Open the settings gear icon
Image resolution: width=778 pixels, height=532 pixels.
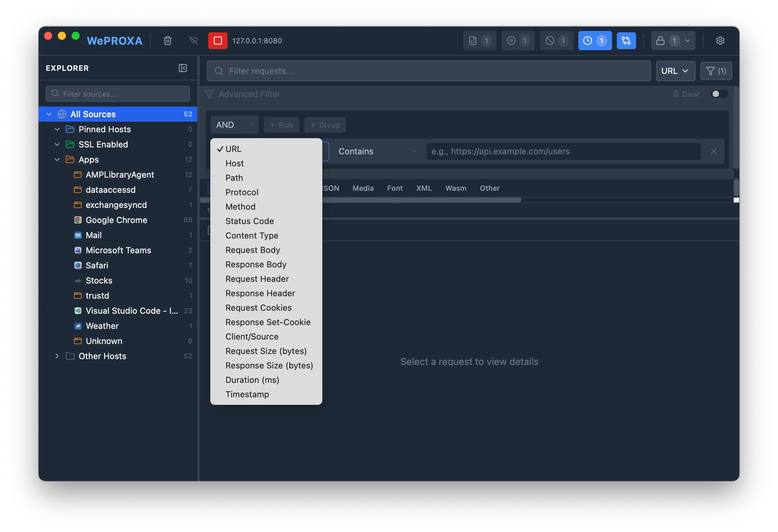(720, 41)
